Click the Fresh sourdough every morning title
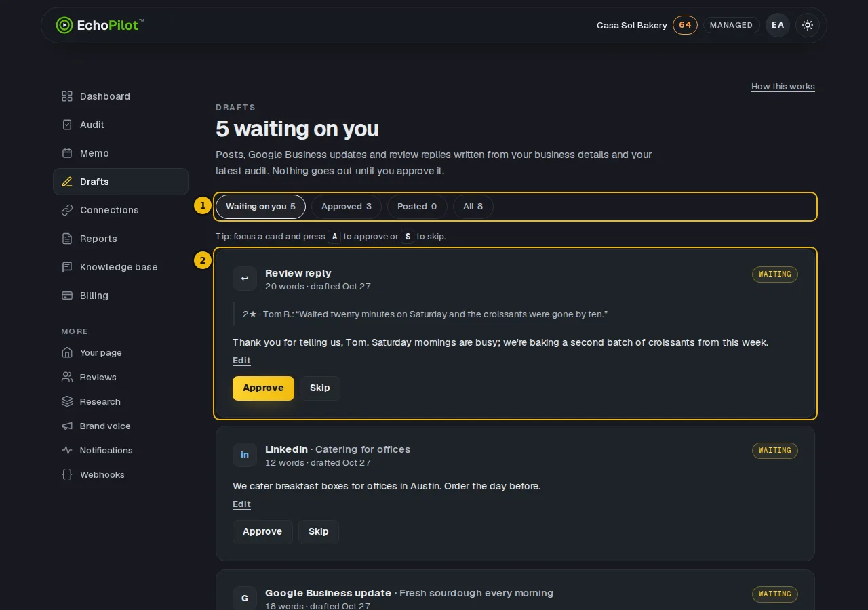Image resolution: width=868 pixels, height=610 pixels. pos(476,593)
